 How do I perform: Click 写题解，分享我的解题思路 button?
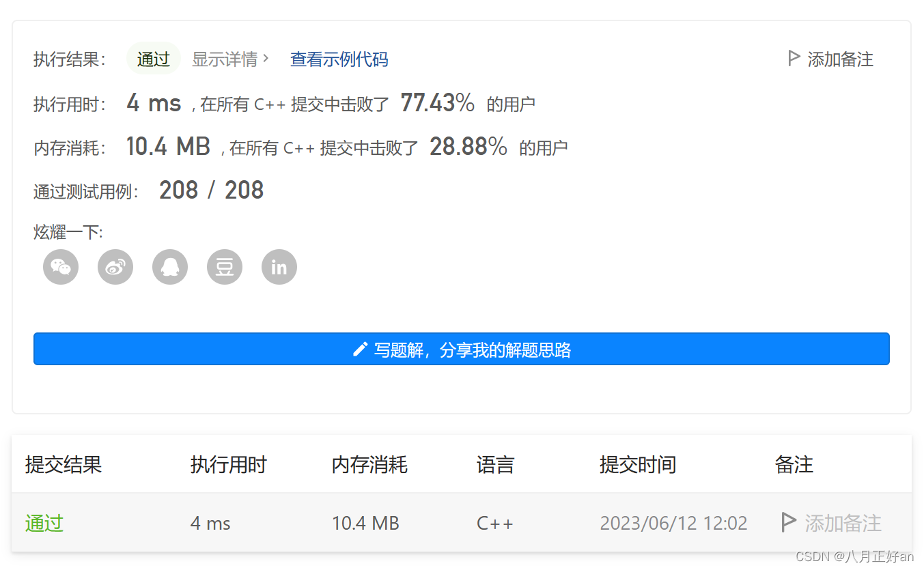462,349
